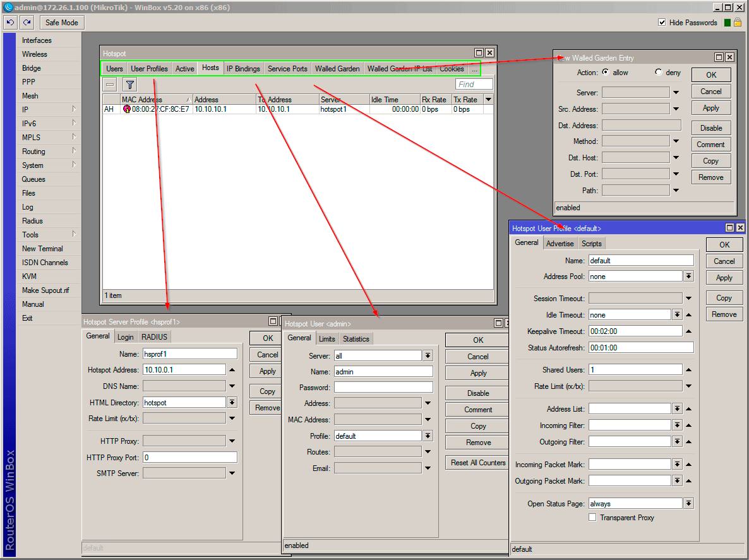Enable the Transparent Proxy checkbox

[x=592, y=518]
